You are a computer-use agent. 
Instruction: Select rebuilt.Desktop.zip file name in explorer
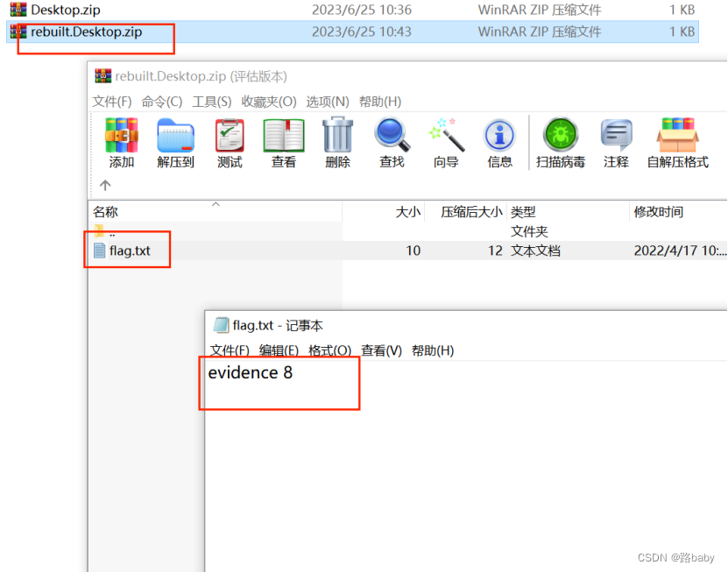(x=87, y=32)
